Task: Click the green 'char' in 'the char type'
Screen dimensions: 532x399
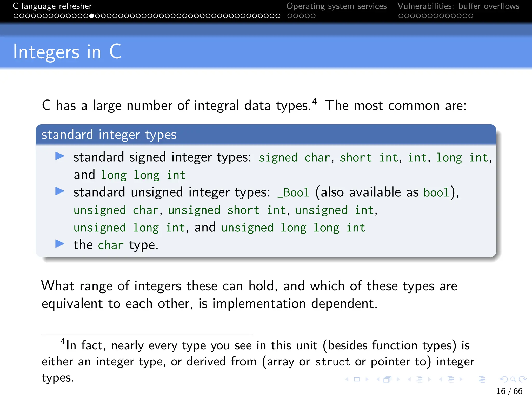Action: click(x=111, y=245)
